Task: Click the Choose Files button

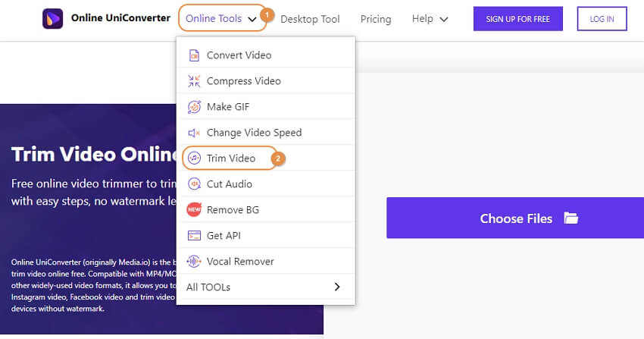Action: tap(515, 218)
